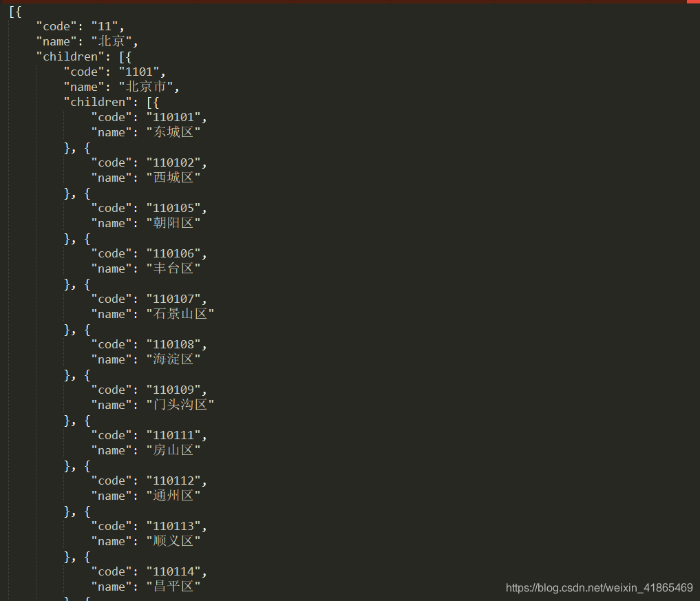Click the district name "海淀区"
Viewport: 700px width, 601px height.
click(x=173, y=360)
